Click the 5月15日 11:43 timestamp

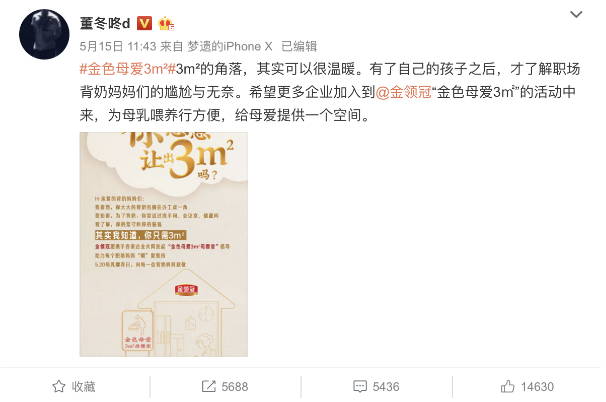(118, 46)
